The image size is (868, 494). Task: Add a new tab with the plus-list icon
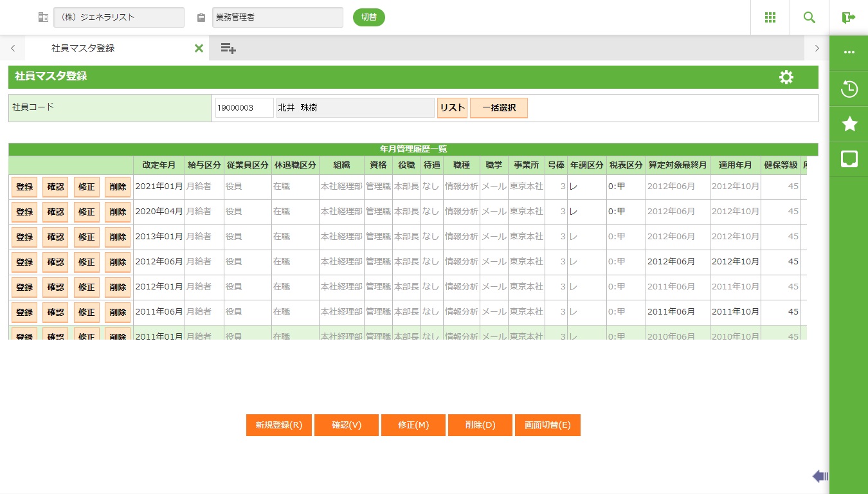[x=228, y=48]
